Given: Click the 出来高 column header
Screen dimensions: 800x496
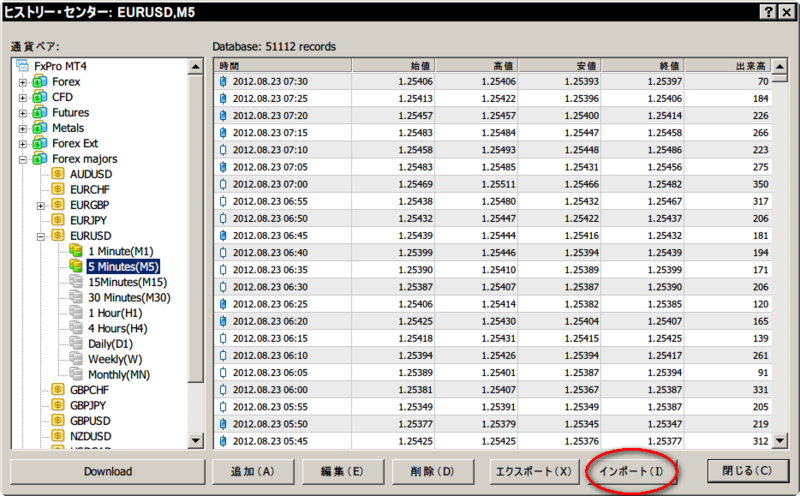Looking at the screenshot, I should (728, 65).
